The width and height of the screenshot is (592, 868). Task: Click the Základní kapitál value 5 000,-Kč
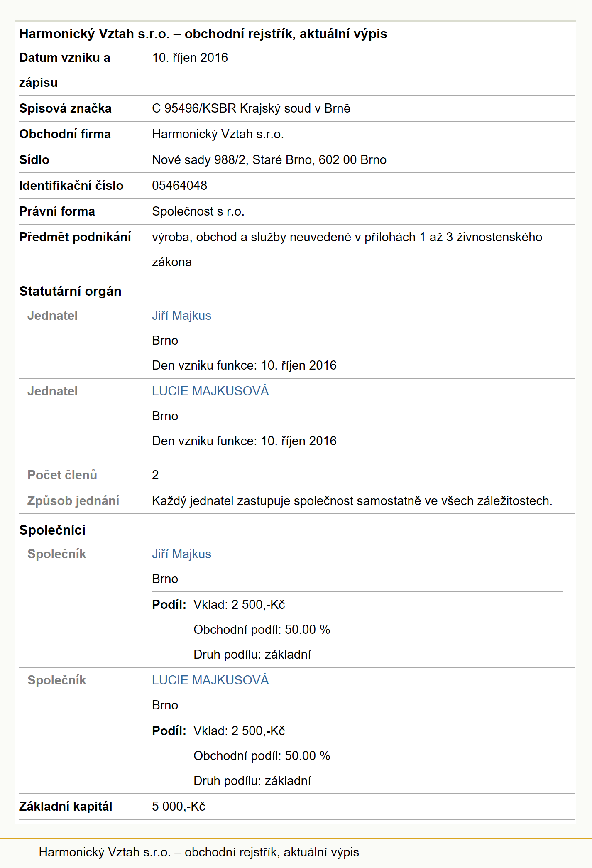tap(179, 807)
